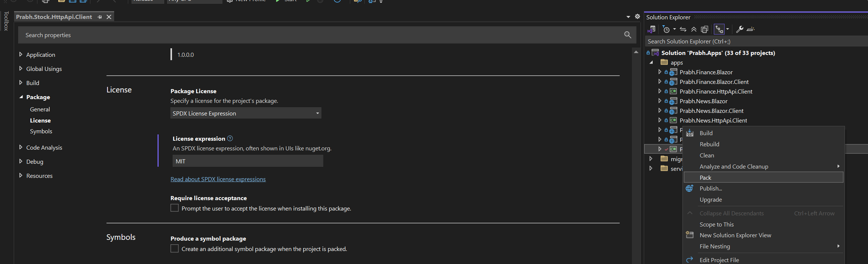Viewport: 868px width, 264px height.
Task: Open the Read about SPDX license expressions link
Action: pos(218,179)
